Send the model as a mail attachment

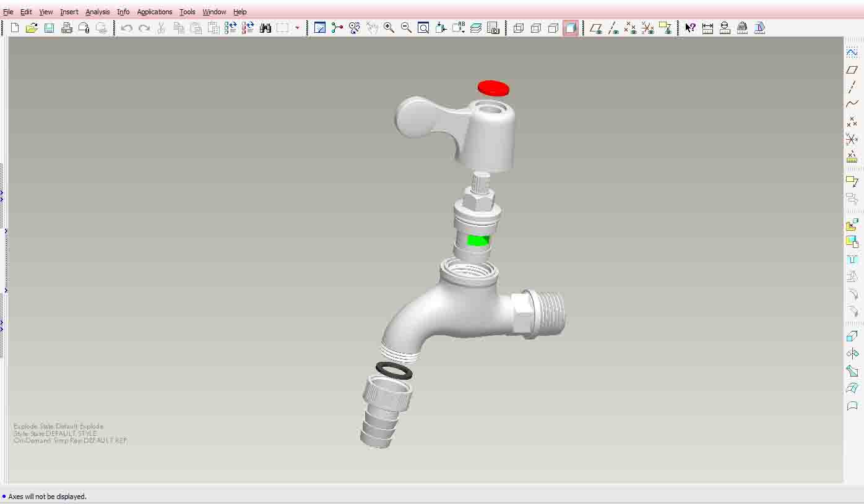[x=84, y=28]
